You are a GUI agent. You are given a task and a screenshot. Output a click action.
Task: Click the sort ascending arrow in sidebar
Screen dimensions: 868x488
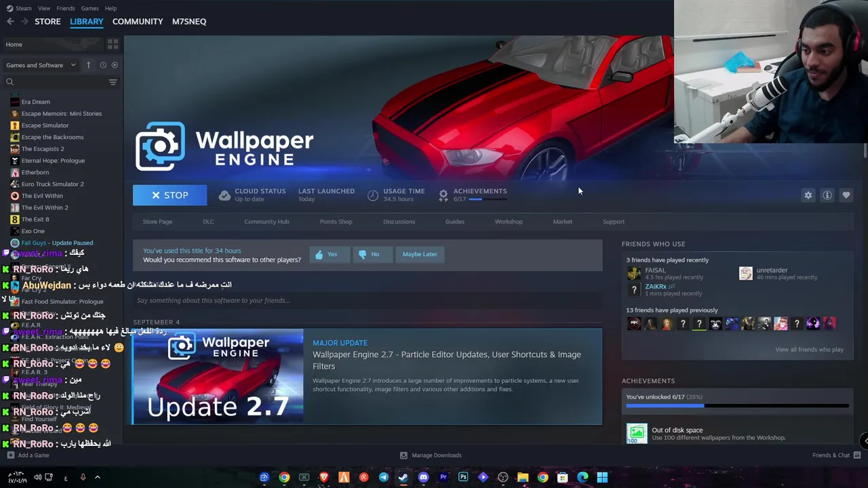tap(88, 65)
